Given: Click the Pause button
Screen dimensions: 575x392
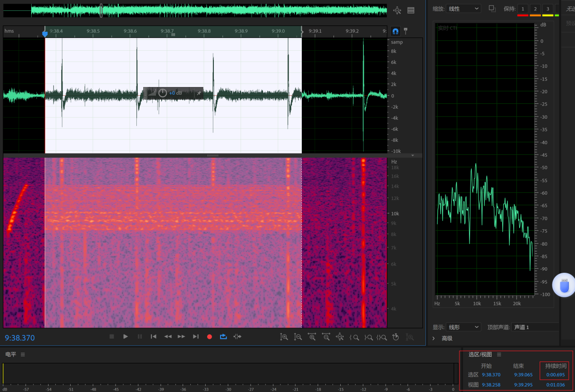Looking at the screenshot, I should pos(140,337).
